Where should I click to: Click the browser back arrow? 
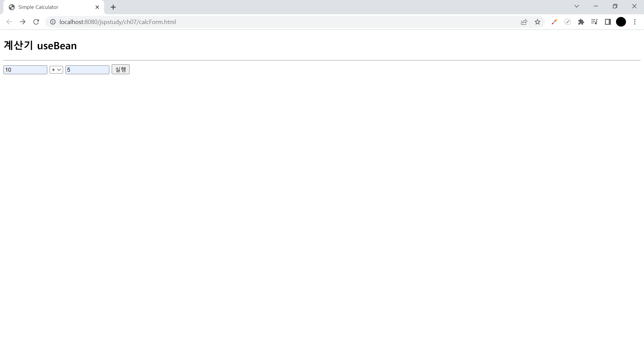tap(9, 22)
